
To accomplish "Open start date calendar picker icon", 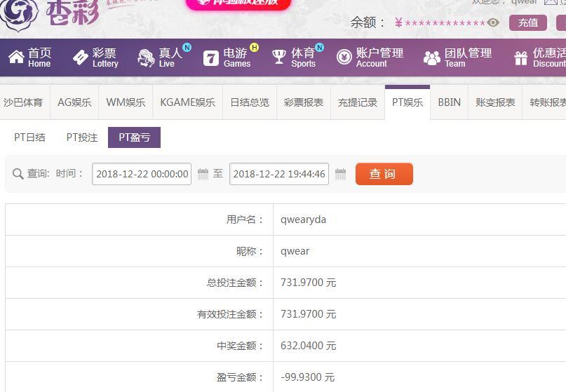I will (x=203, y=174).
